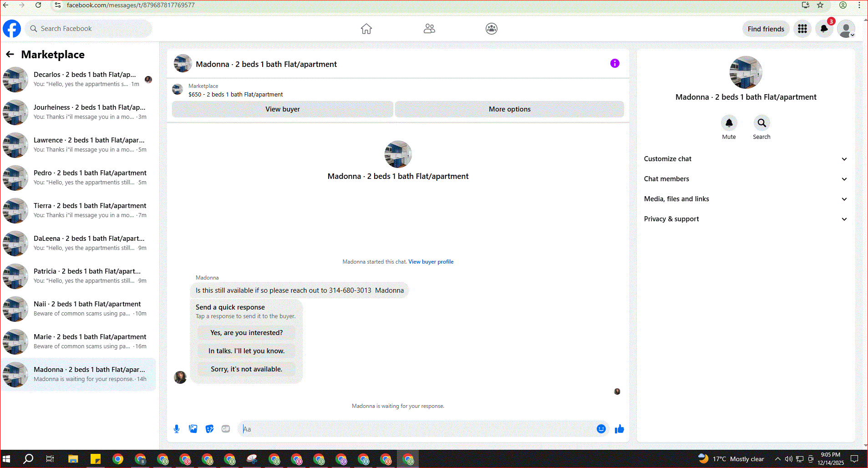Show hidden system tray icons chevron
868x468 pixels.
(778, 459)
